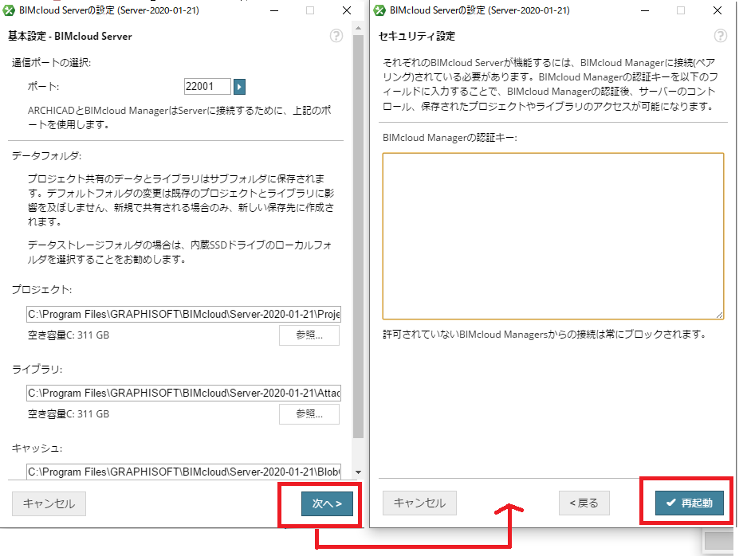Screen dimensions: 747x560
Task: Click the help icon in Security Settings dialog
Action: point(721,36)
